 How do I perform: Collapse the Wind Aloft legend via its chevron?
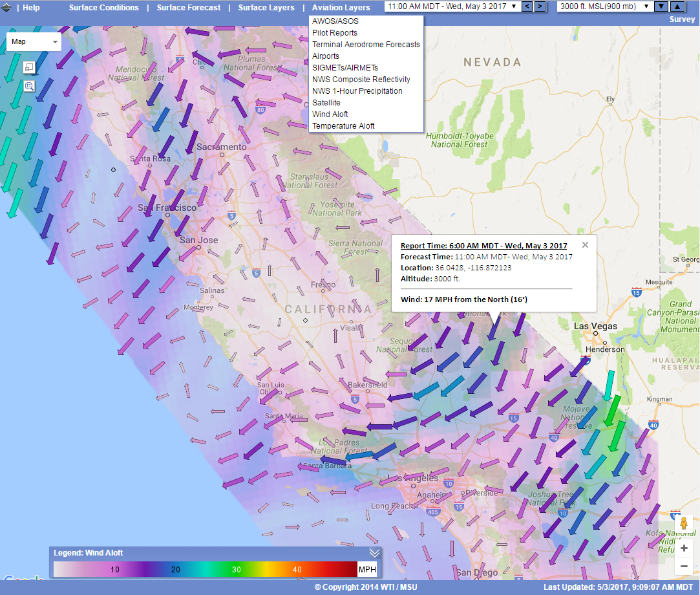374,553
